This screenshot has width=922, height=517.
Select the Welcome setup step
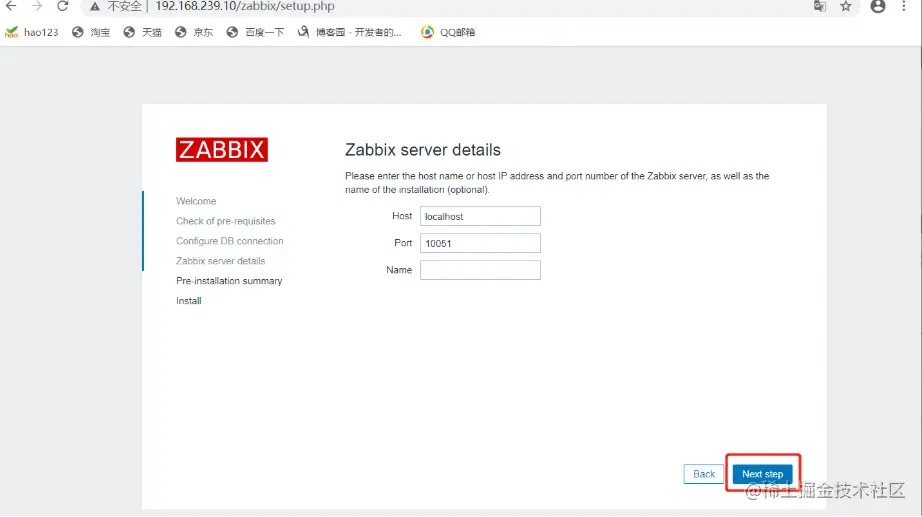pos(196,201)
